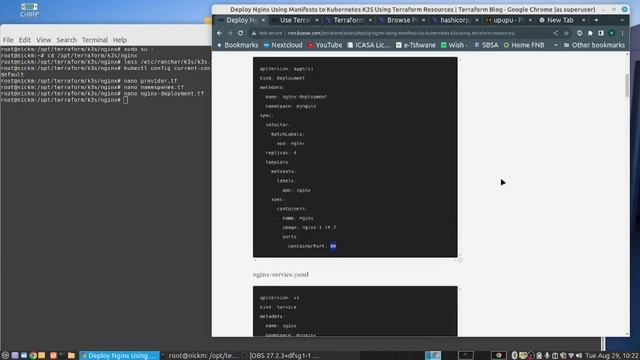640x360 pixels.
Task: Open the e-Tshwane bookmark
Action: pos(416,45)
